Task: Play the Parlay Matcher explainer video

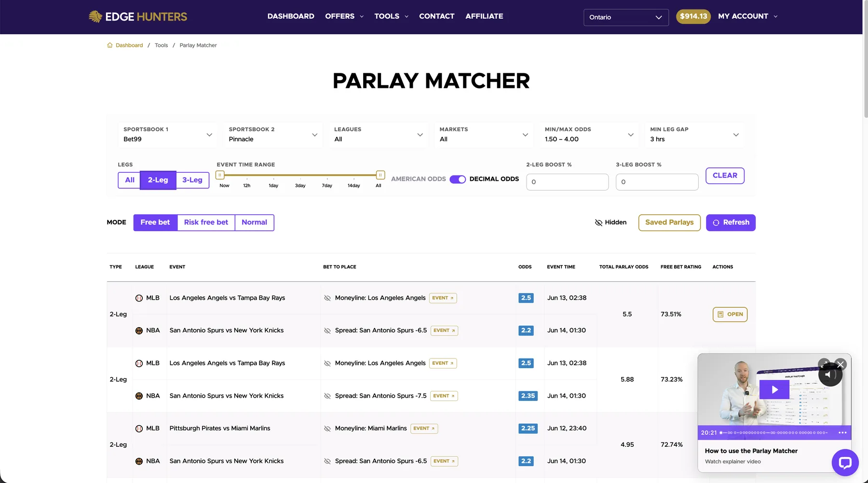Action: 774,389
